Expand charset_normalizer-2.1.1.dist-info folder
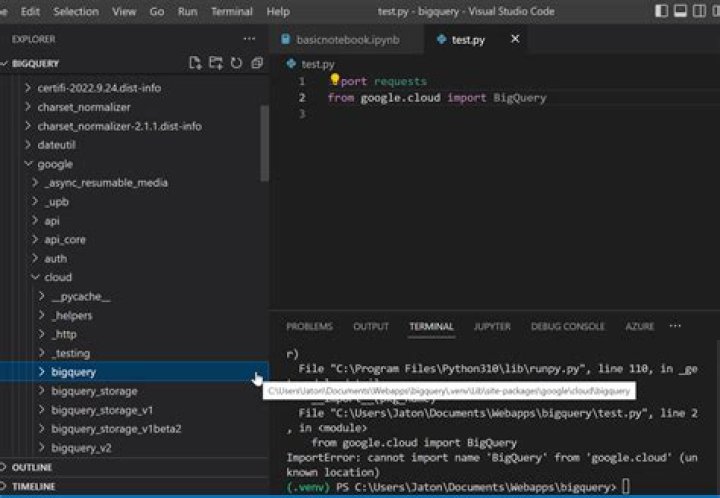The width and height of the screenshot is (720, 498). [133, 126]
